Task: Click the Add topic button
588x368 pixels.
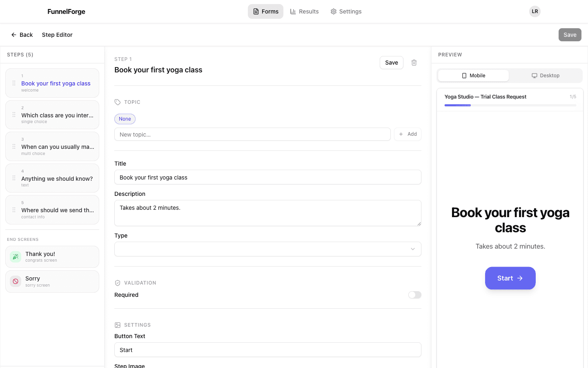Action: [408, 134]
